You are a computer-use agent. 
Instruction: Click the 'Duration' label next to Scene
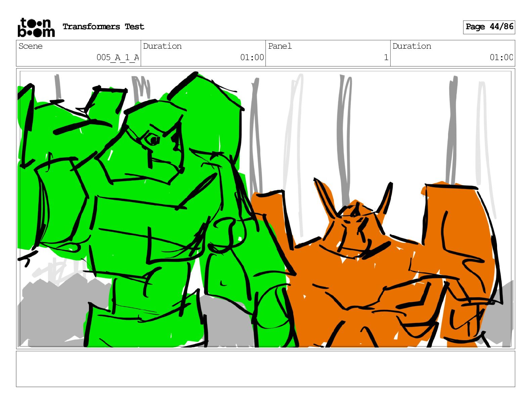coord(162,46)
